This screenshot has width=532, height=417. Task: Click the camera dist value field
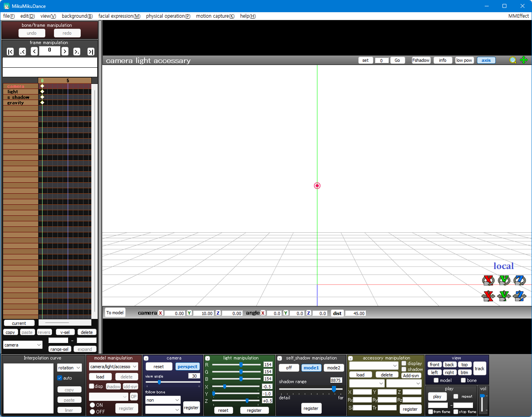356,313
